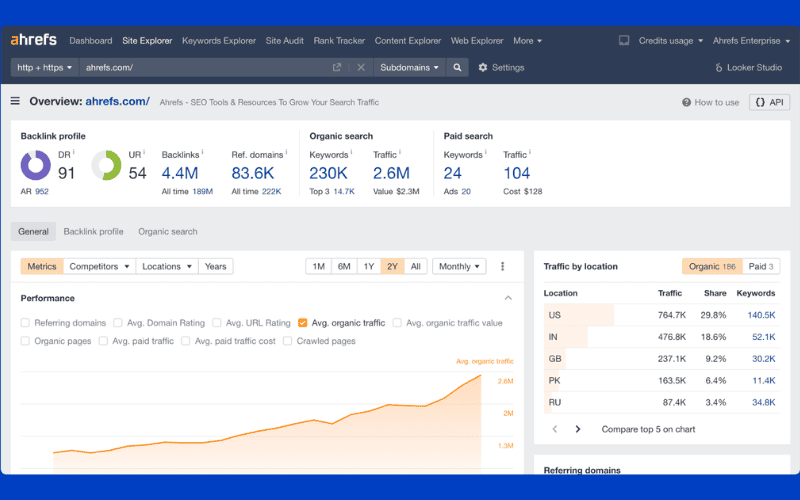Open the Subdomains mode dropdown

pos(409,67)
